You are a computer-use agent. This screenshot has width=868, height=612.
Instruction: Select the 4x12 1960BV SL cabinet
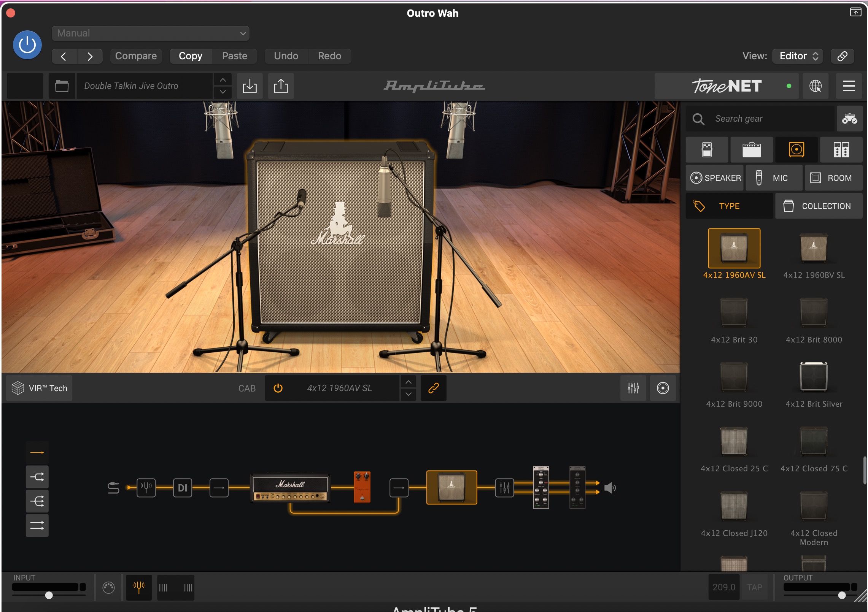pyautogui.click(x=814, y=255)
